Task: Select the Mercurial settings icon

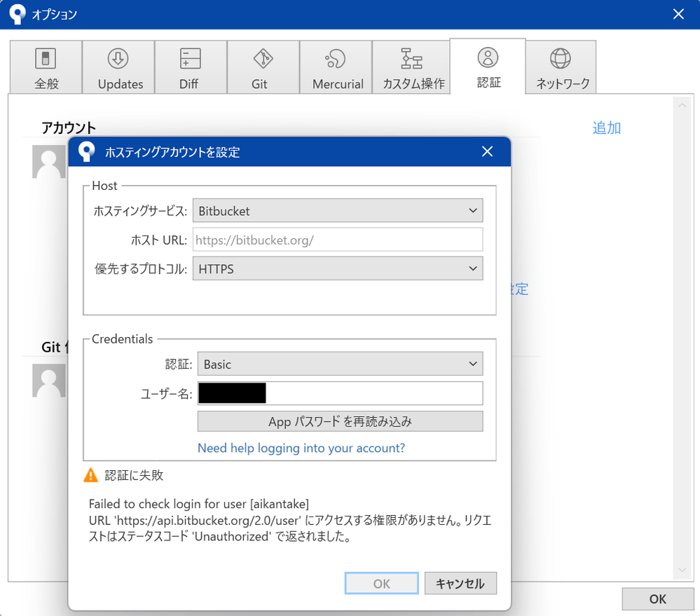Action: (336, 67)
